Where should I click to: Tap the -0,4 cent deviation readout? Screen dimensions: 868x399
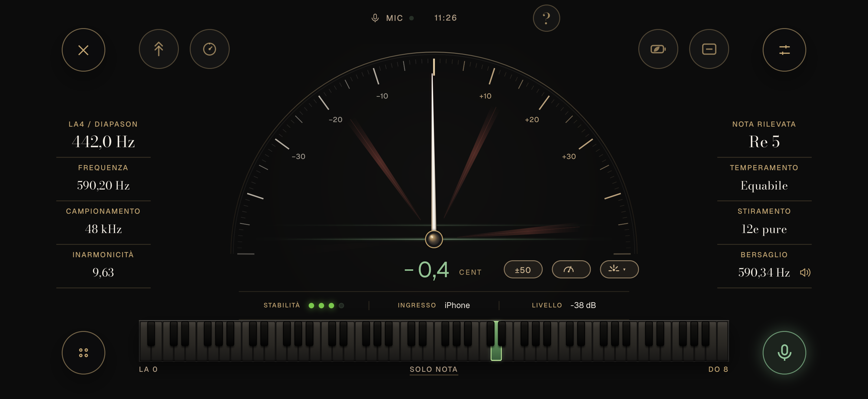427,270
